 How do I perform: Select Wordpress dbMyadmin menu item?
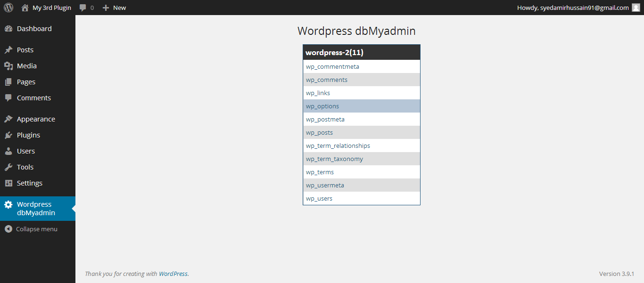[x=38, y=209]
